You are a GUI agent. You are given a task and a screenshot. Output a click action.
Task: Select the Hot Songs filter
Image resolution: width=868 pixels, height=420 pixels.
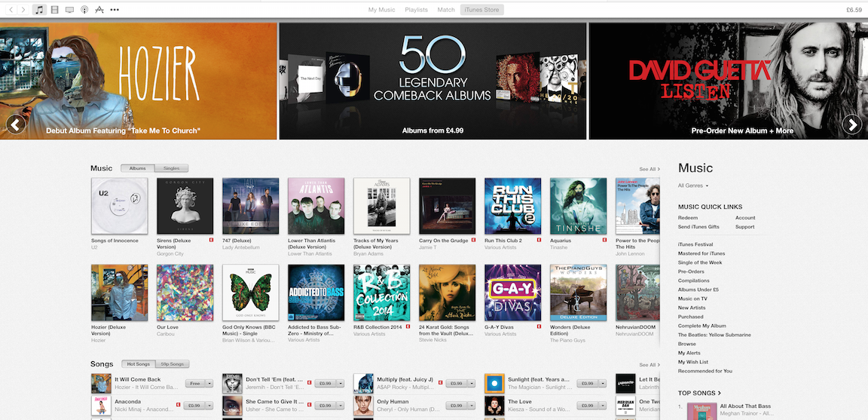coord(139,364)
